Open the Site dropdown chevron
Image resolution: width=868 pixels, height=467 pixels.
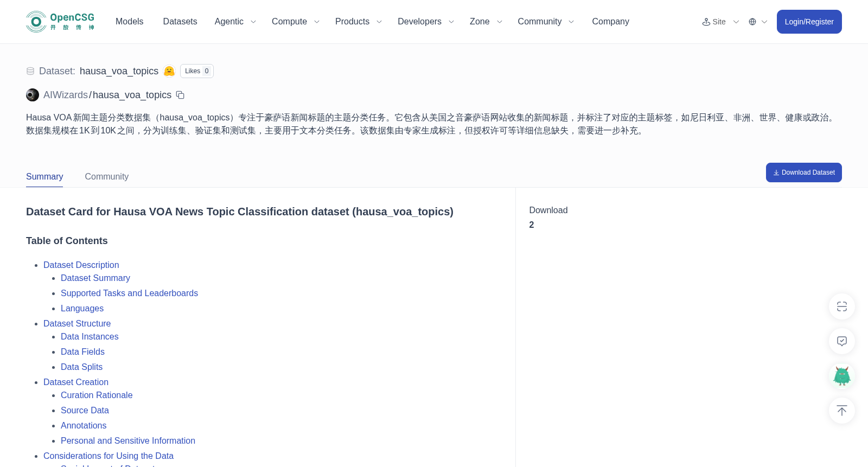736,22
